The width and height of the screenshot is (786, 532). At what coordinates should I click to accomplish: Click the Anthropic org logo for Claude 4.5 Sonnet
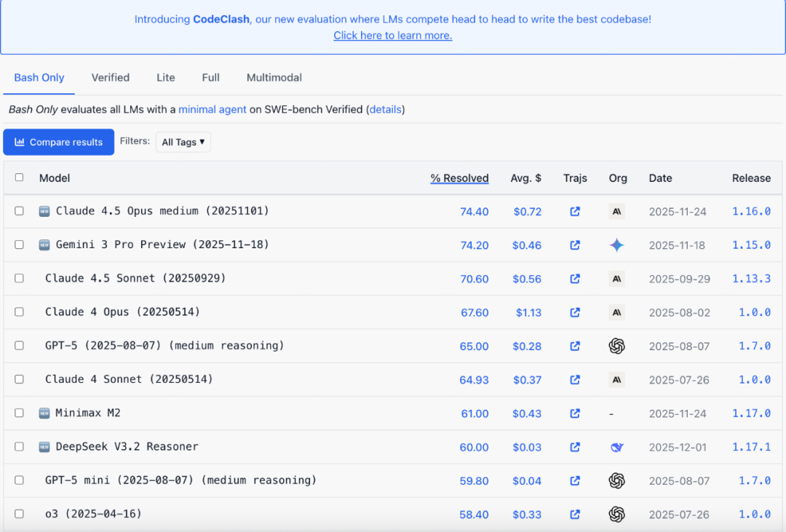(x=617, y=278)
